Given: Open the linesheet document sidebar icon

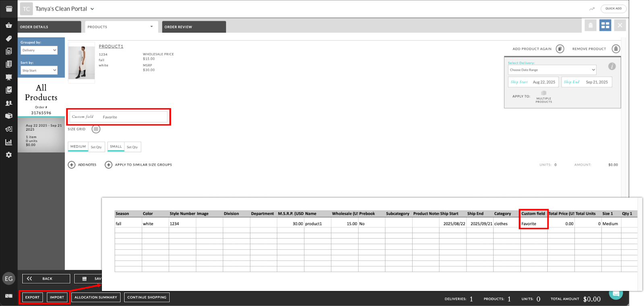Looking at the screenshot, I should [9, 64].
